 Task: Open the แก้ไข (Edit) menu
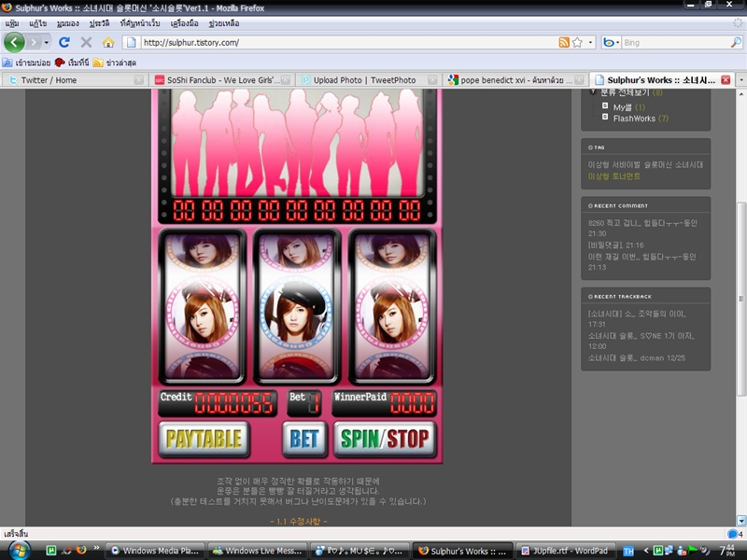37,23
